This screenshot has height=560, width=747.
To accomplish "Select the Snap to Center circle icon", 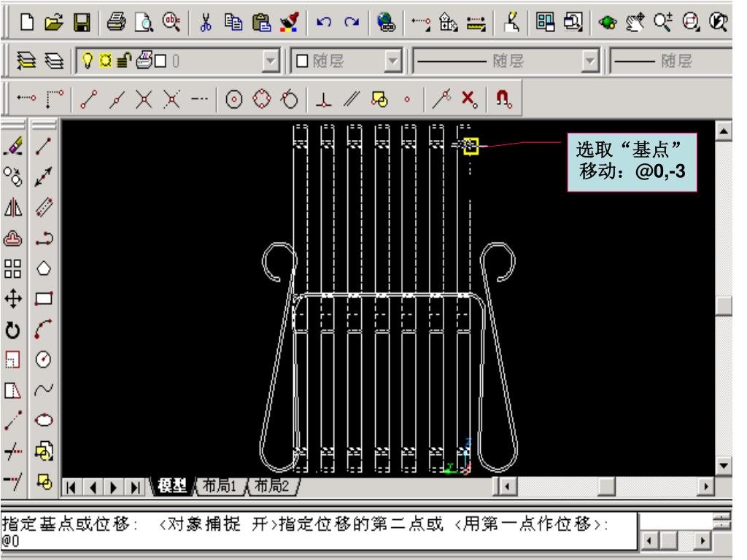I will [x=233, y=99].
